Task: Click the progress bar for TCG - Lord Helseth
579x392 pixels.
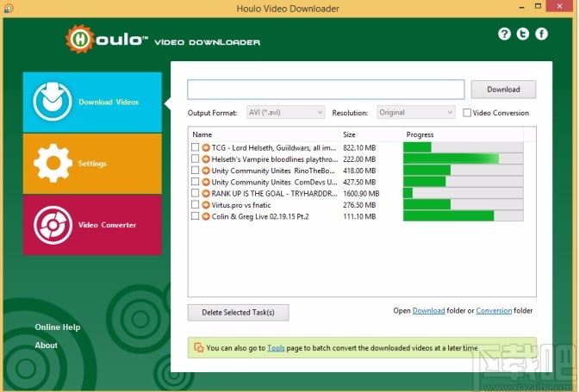Action: coord(463,147)
